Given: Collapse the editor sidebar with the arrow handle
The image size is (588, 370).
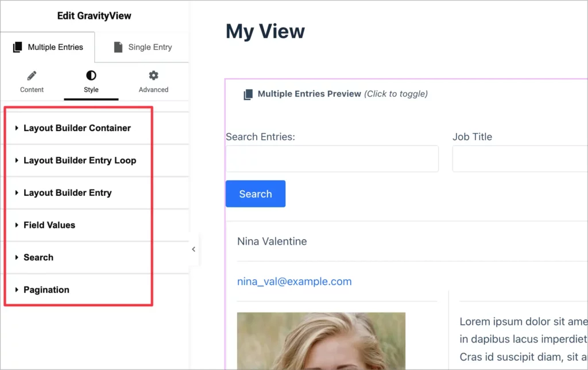Looking at the screenshot, I should (194, 249).
